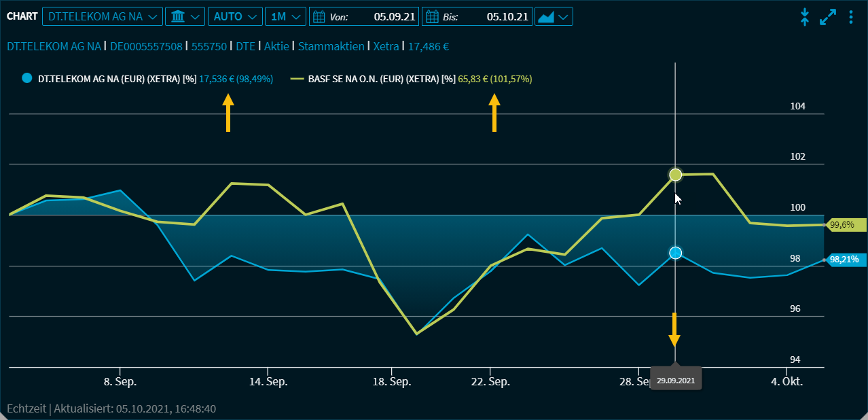Click BASF data point on 29.09.2021
The height and width of the screenshot is (420, 868).
(x=675, y=175)
